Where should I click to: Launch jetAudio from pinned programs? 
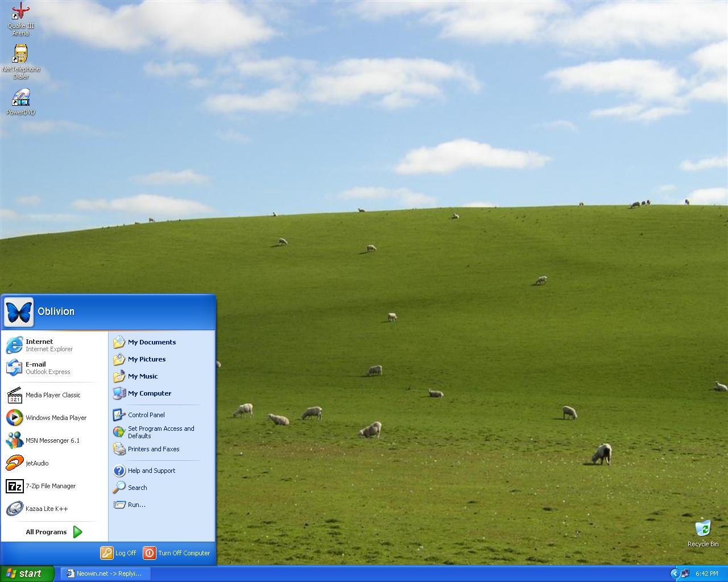(36, 463)
